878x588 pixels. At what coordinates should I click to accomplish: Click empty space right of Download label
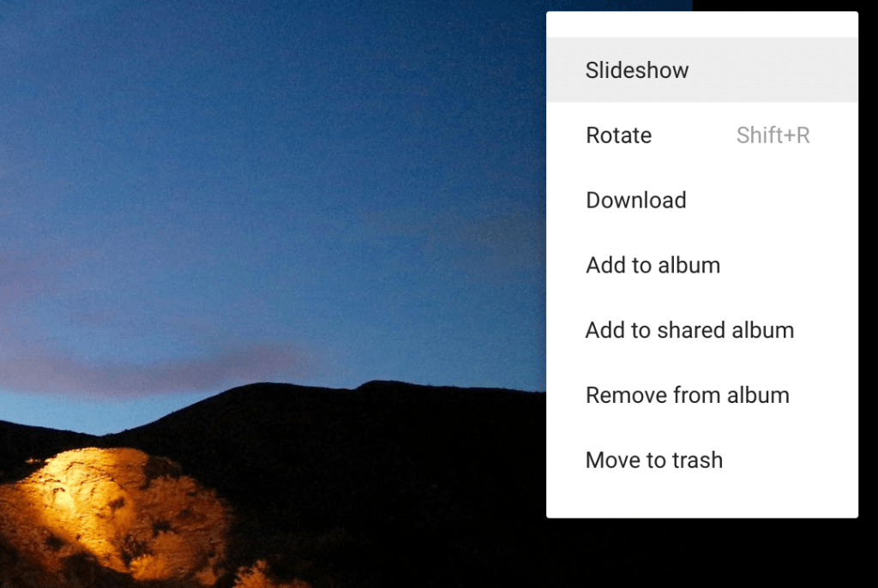click(x=772, y=201)
